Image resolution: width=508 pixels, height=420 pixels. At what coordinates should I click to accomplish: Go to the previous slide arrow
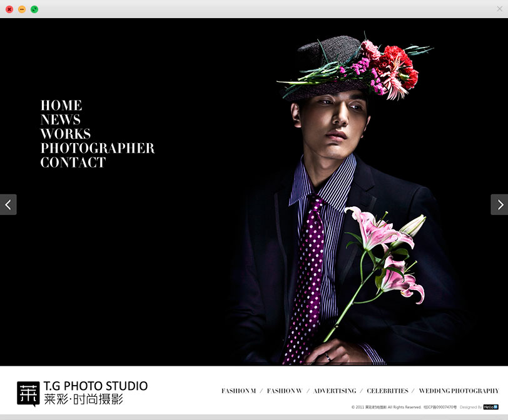[x=8, y=204]
